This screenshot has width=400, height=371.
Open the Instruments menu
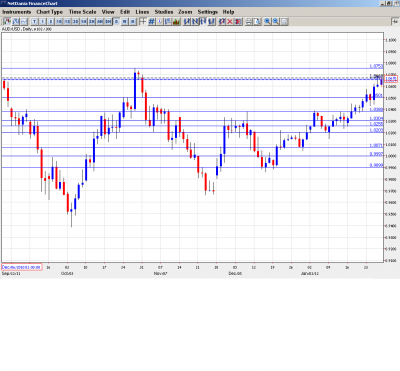17,12
